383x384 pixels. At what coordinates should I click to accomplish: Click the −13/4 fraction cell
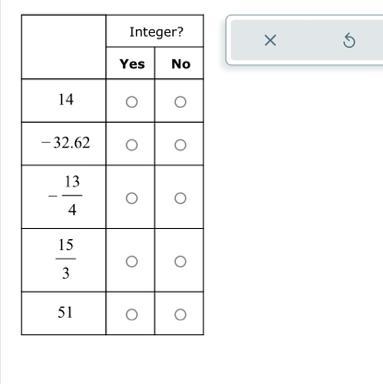point(64,197)
